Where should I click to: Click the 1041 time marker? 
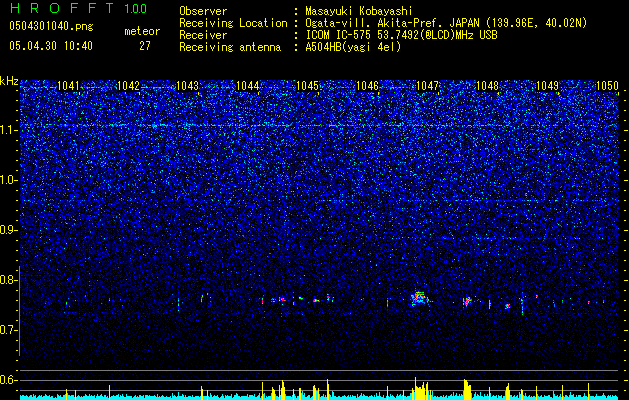(68, 86)
